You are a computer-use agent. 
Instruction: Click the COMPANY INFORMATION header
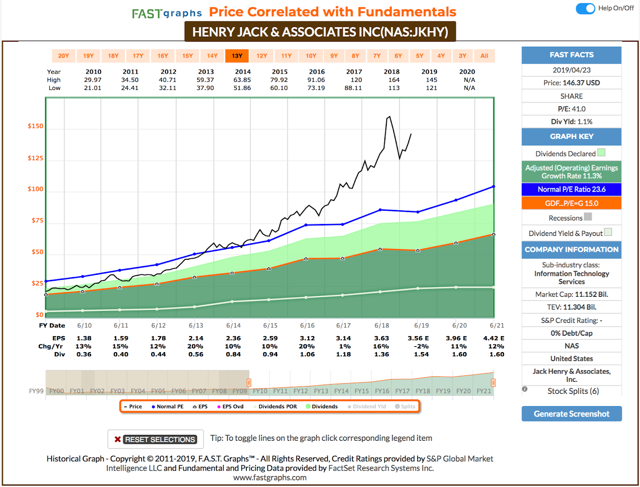click(x=571, y=250)
